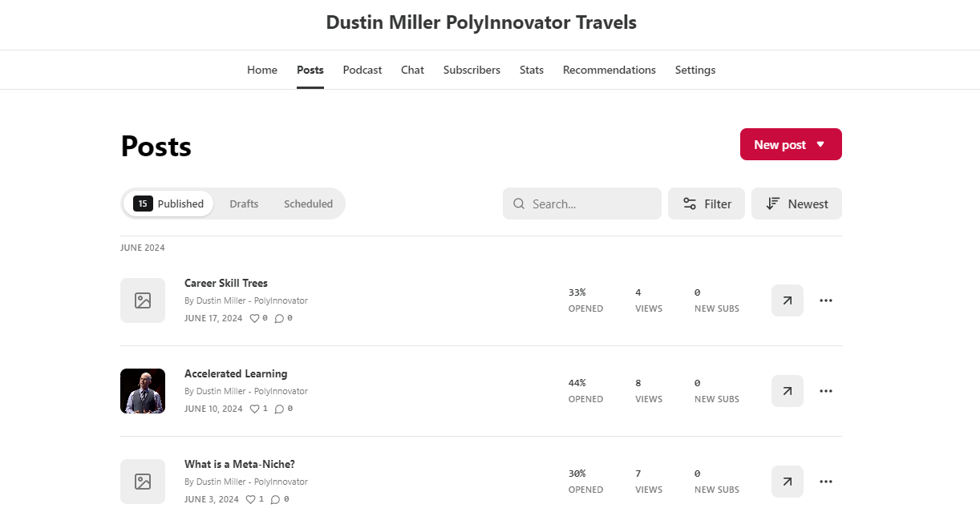
Task: Open three-dot menu for Career Skill Trees
Action: pos(826,300)
